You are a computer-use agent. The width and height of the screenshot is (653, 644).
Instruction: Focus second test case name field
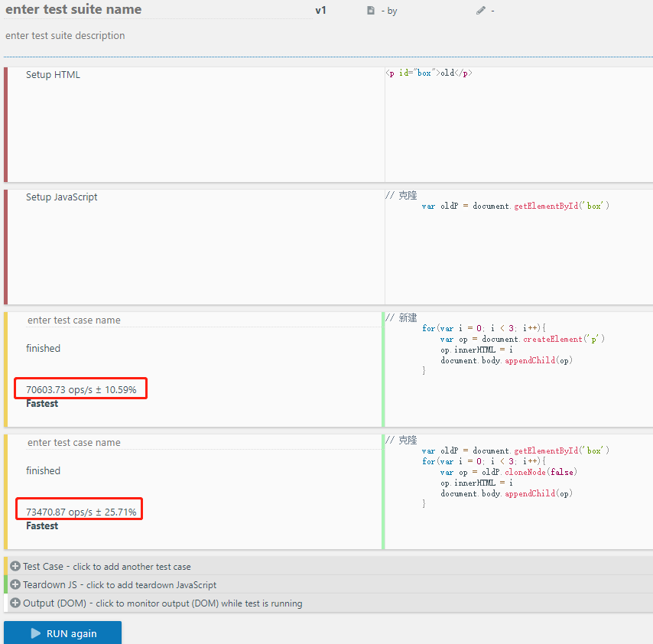pos(203,442)
